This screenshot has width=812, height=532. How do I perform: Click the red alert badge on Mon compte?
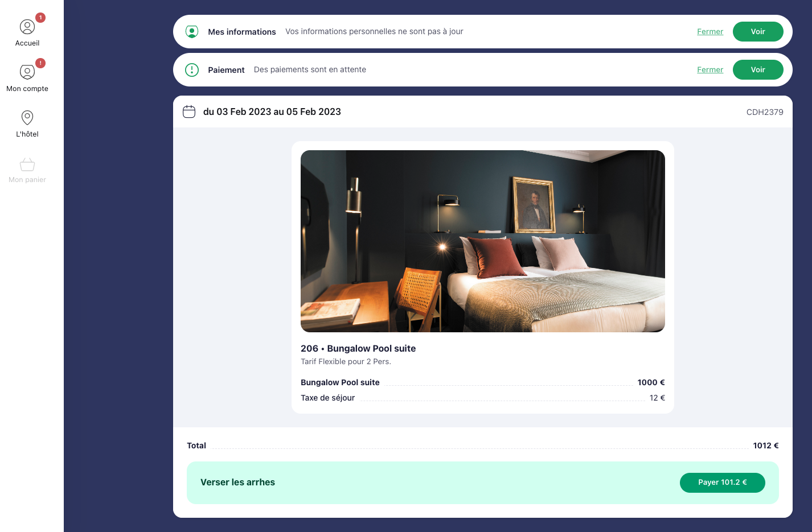tap(40, 63)
